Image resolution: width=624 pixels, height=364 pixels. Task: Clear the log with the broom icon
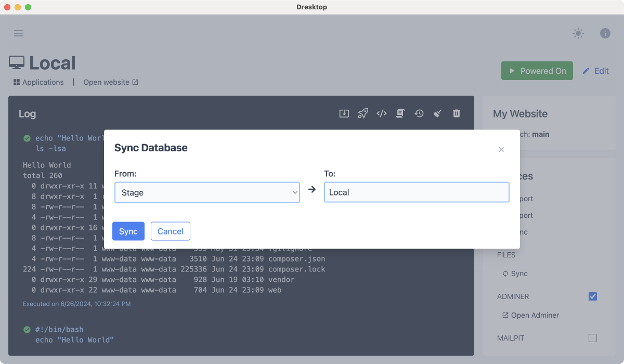click(x=437, y=113)
